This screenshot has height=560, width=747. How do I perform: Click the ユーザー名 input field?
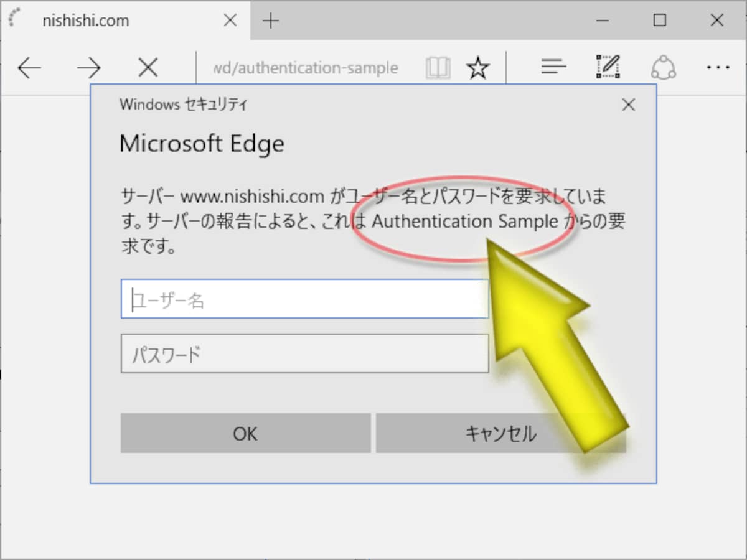(304, 299)
